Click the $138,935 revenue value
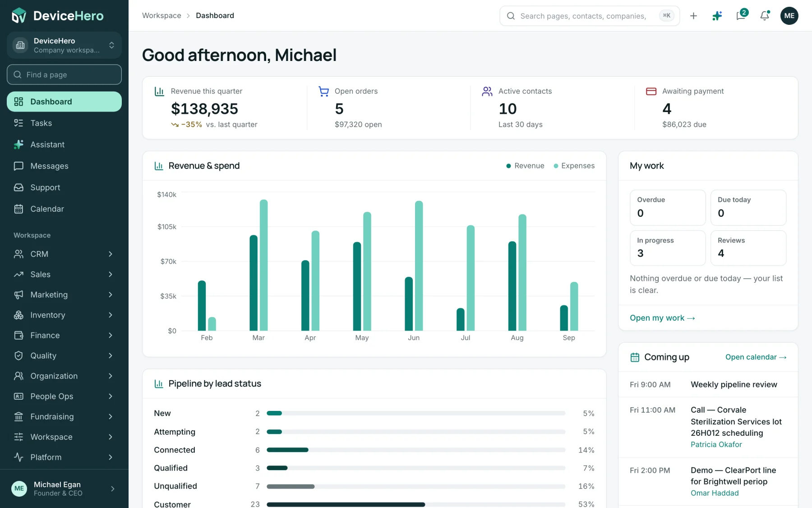The image size is (812, 508). click(204, 109)
